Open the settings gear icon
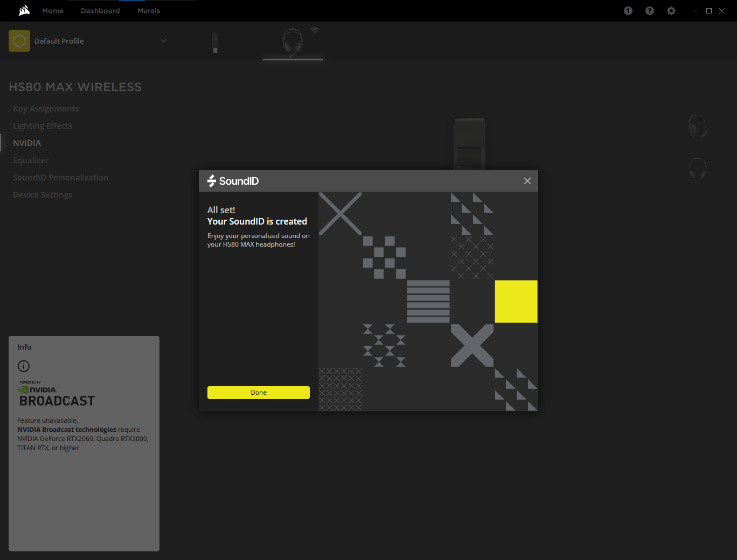The height and width of the screenshot is (560, 737). click(671, 11)
